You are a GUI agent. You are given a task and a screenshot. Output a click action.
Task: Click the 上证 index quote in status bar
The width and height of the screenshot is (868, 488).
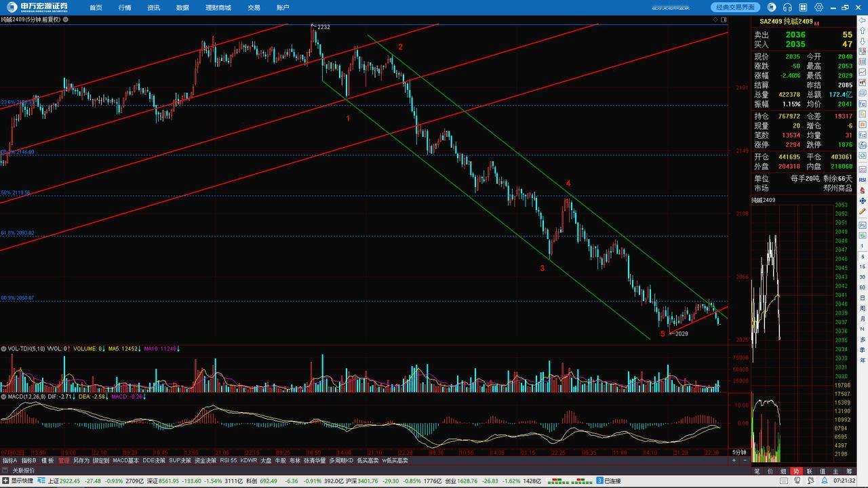click(x=96, y=481)
